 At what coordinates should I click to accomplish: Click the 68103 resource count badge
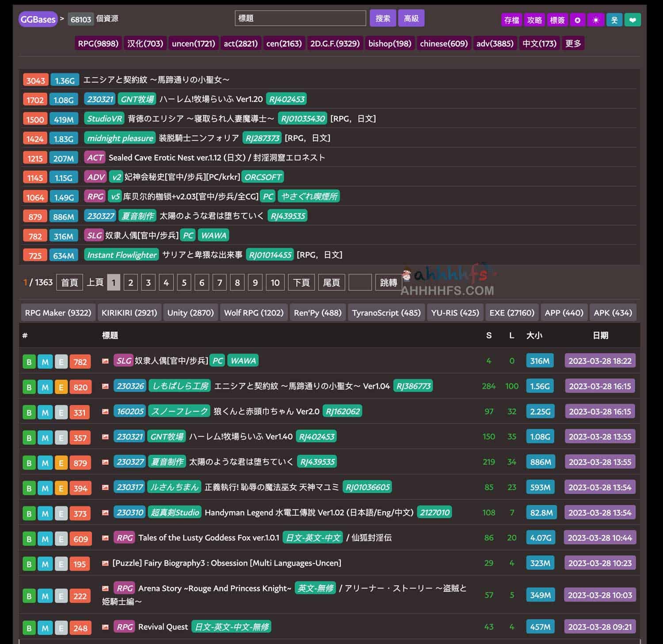point(81,19)
